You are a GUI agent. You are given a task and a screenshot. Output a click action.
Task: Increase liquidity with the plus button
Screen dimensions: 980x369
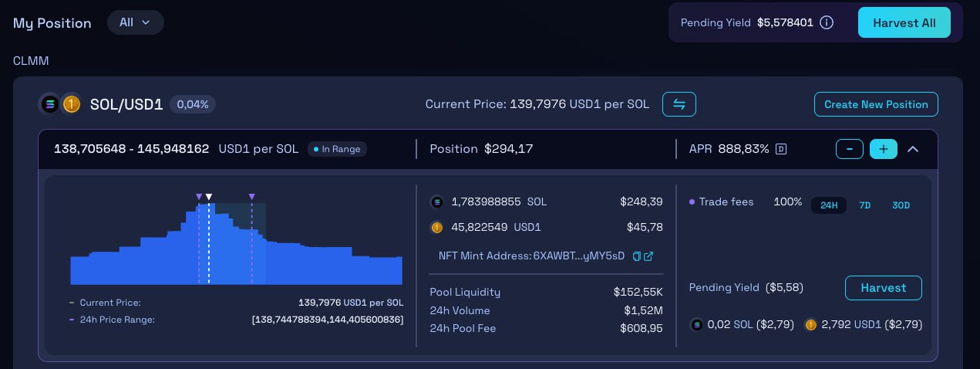pyautogui.click(x=883, y=149)
